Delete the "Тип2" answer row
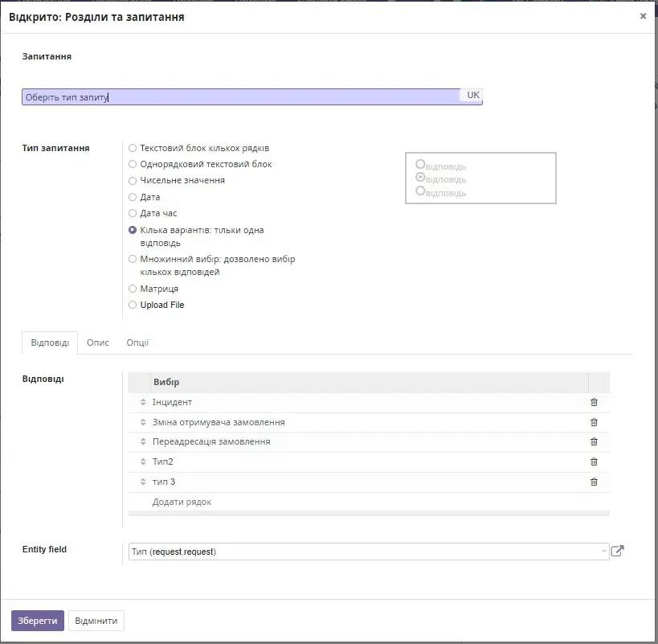 [594, 461]
